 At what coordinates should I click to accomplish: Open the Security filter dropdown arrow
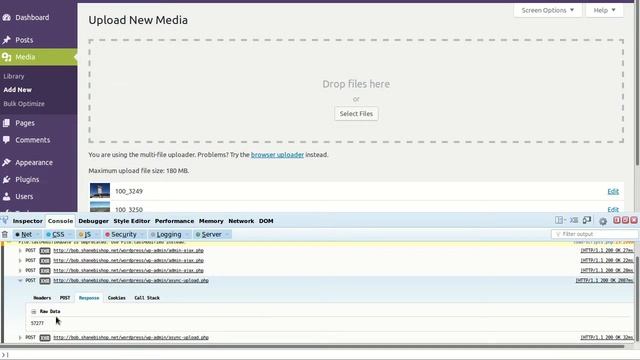[x=142, y=234]
